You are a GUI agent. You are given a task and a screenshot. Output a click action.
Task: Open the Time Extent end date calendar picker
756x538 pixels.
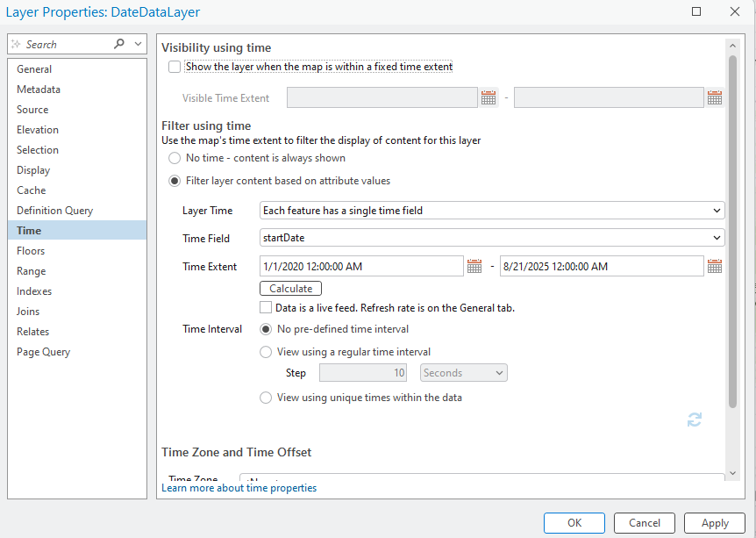[715, 266]
